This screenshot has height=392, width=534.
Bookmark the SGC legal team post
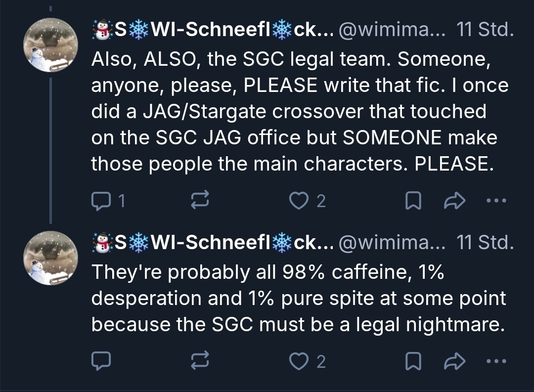point(412,201)
